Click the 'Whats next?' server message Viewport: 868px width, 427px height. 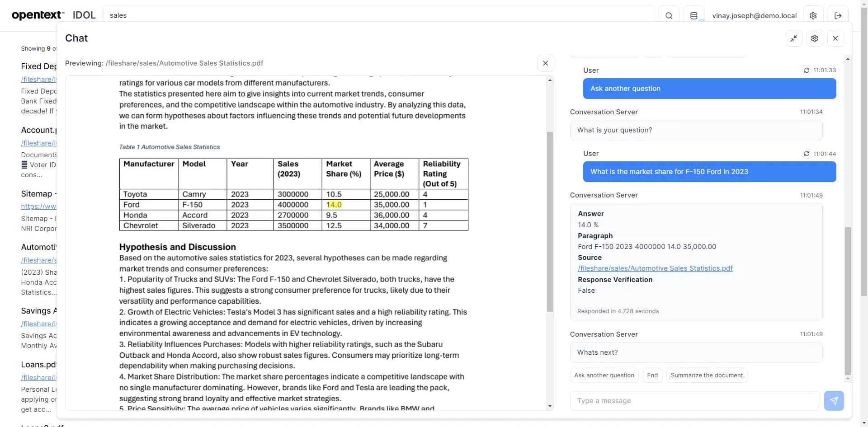696,352
